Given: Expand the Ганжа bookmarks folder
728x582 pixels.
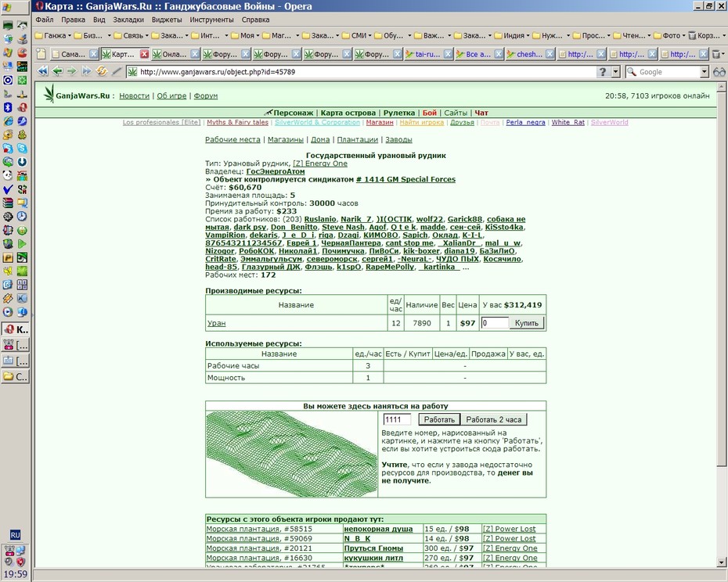Looking at the screenshot, I should point(52,35).
